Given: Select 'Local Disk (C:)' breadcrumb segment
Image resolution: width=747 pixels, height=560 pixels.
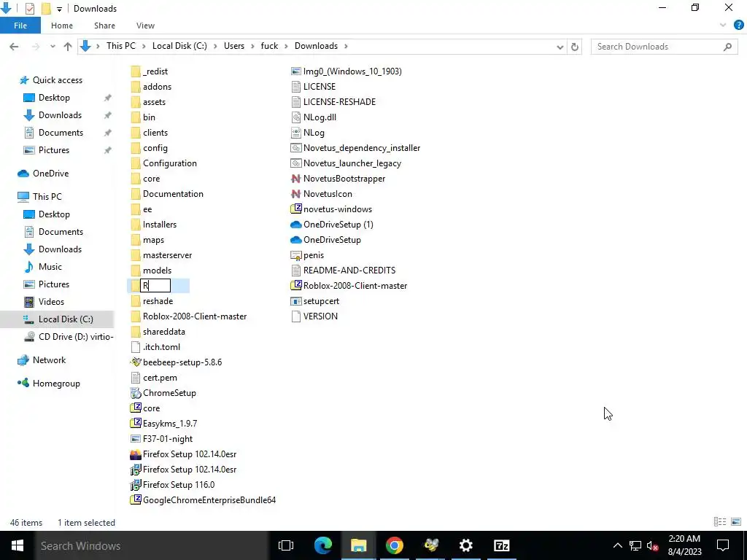Looking at the screenshot, I should pos(179,46).
